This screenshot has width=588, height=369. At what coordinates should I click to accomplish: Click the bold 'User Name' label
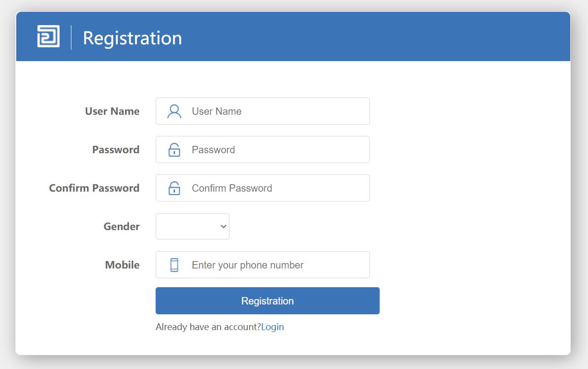click(112, 111)
